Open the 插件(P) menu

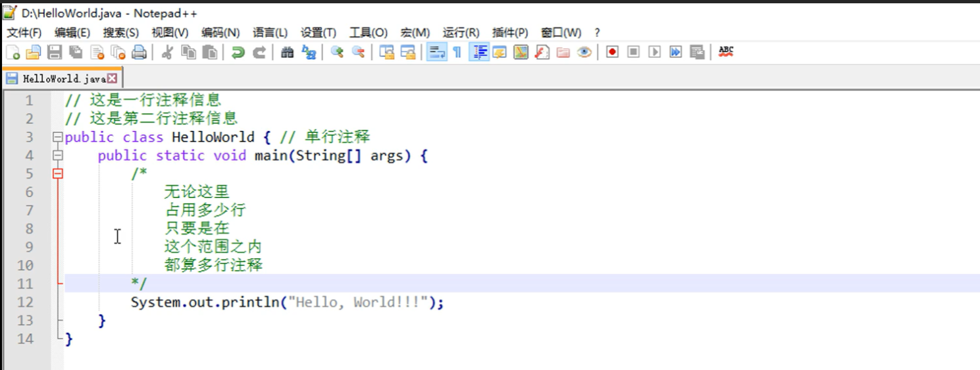click(x=510, y=32)
